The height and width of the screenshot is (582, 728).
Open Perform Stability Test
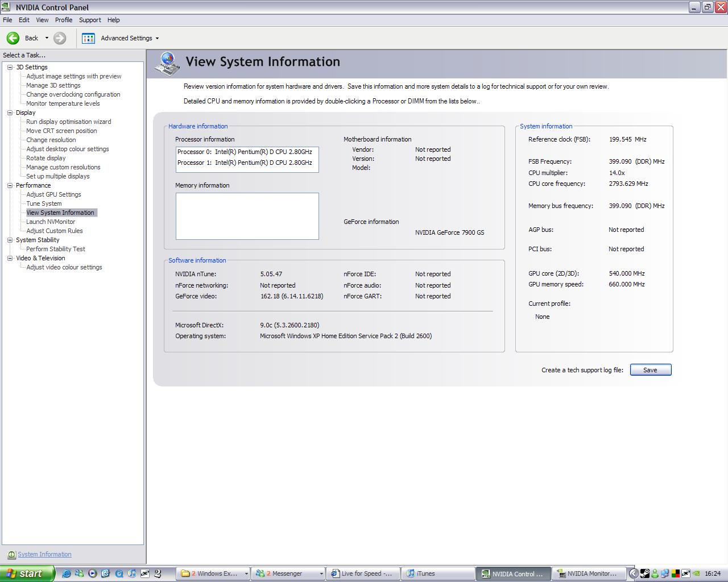(56, 249)
